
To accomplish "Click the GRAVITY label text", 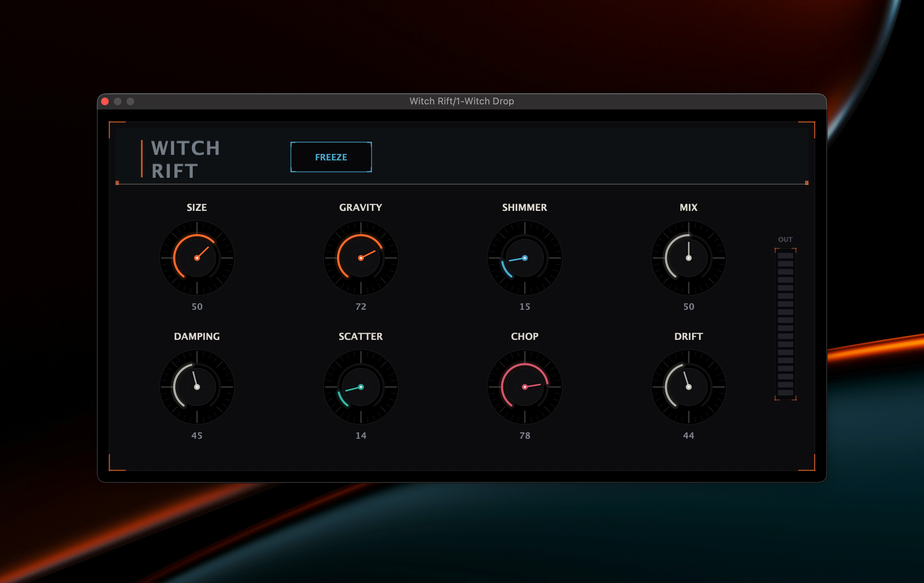I will pos(361,207).
